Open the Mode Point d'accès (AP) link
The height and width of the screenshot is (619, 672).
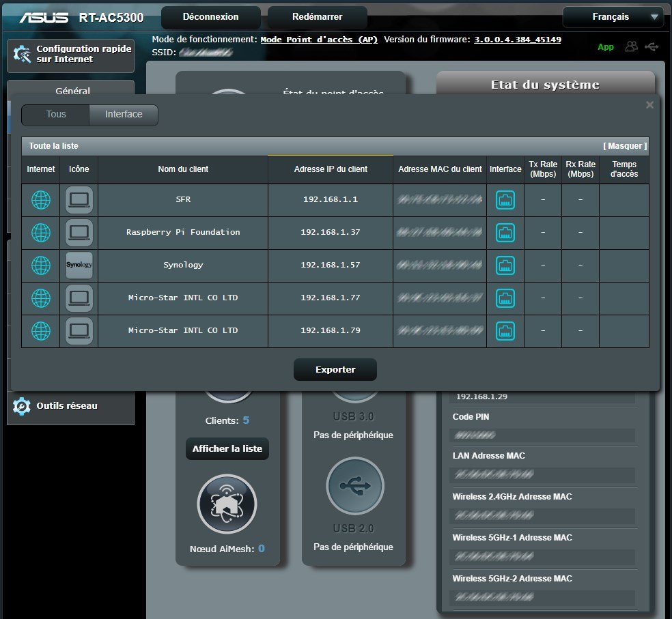click(319, 40)
